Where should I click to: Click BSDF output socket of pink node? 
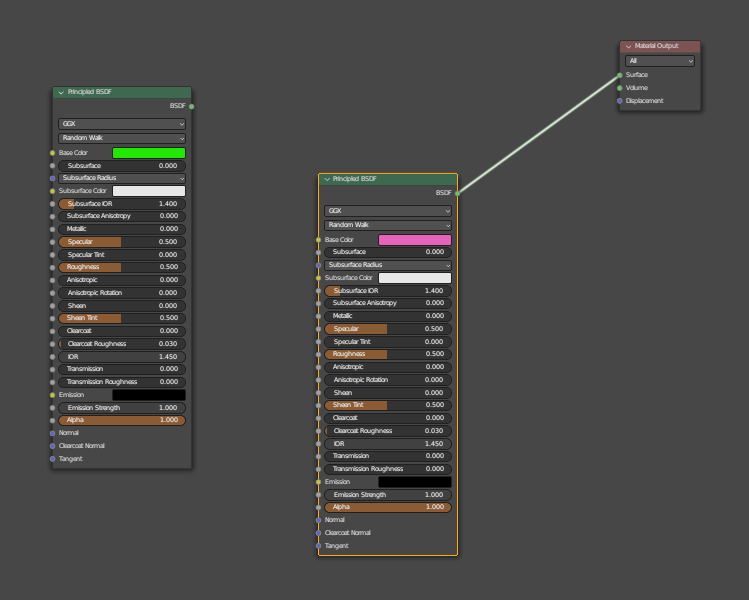point(458,193)
